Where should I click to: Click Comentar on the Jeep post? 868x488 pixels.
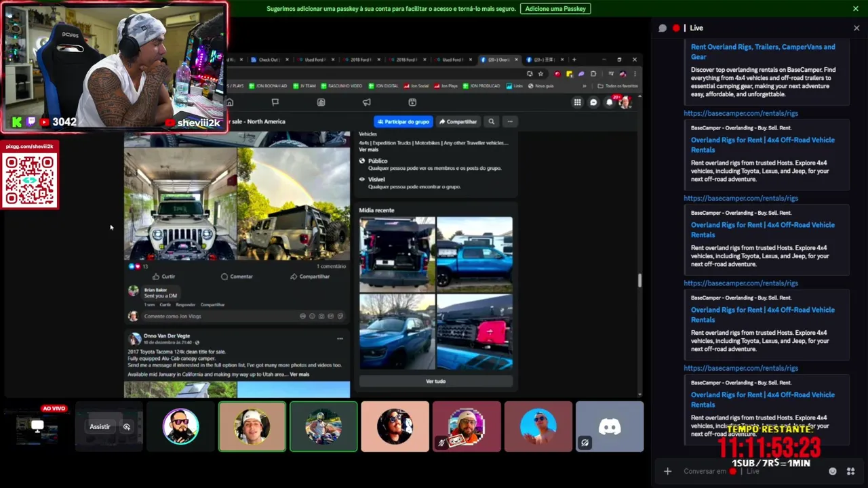tap(237, 277)
